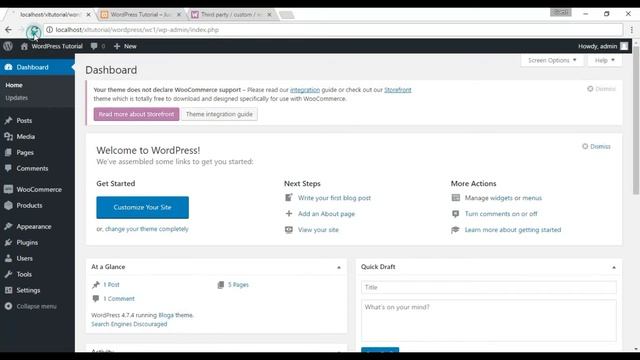Image resolution: width=640 pixels, height=360 pixels.
Task: Click Search Engines Discouraged link
Action: point(129,324)
